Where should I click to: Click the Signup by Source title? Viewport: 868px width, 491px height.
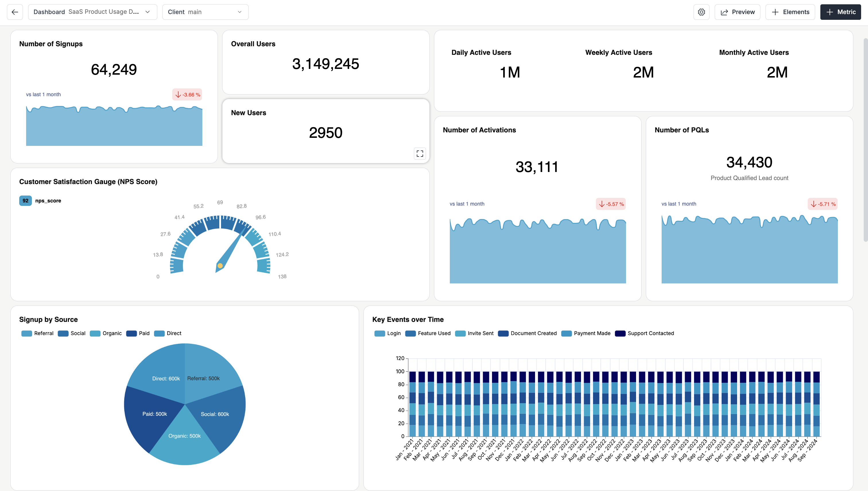point(49,319)
